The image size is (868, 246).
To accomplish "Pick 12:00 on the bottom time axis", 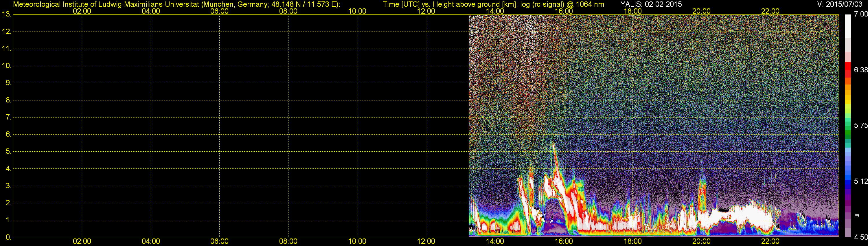I will tap(426, 241).
